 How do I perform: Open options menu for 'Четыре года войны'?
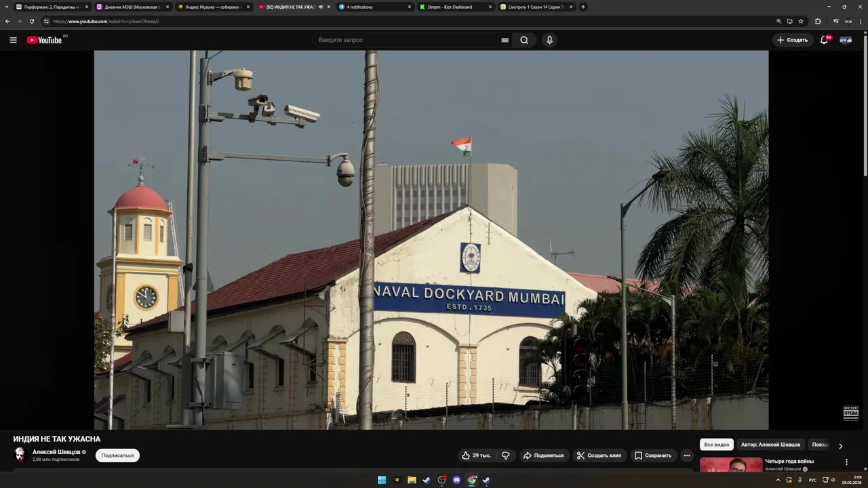pos(846,462)
